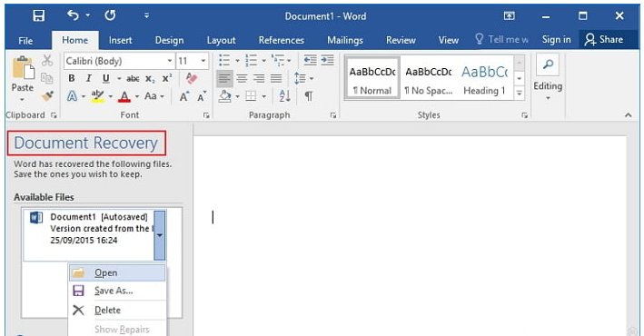Clear all formatting with eraser icon

[x=192, y=78]
